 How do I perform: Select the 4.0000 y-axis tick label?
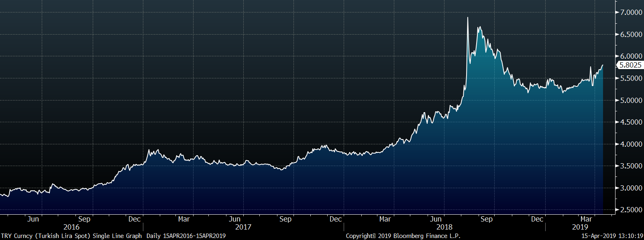pyautogui.click(x=631, y=144)
